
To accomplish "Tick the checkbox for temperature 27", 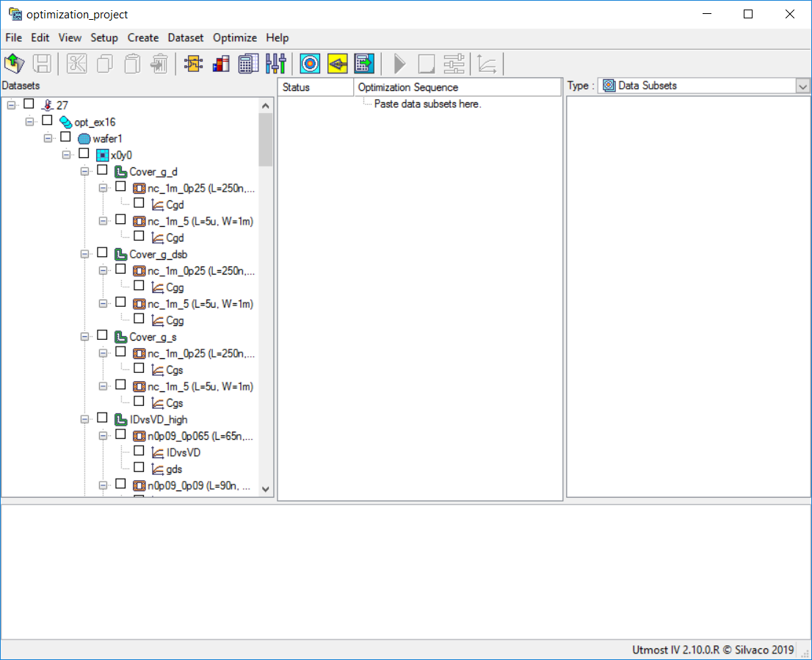I will (x=29, y=104).
